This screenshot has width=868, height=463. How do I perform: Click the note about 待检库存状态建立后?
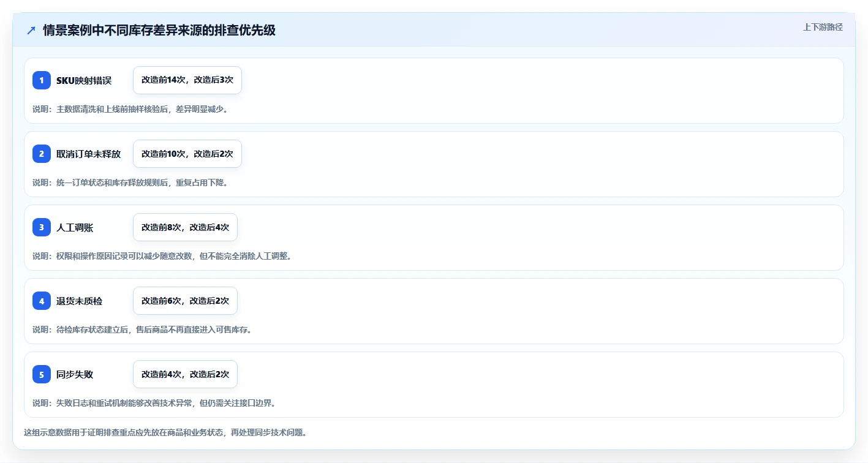[x=142, y=329]
